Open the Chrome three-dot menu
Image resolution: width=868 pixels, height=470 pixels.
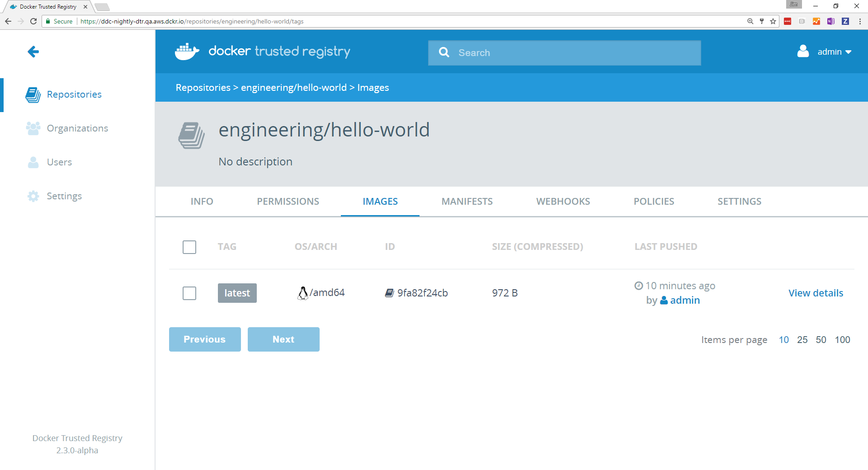[860, 21]
